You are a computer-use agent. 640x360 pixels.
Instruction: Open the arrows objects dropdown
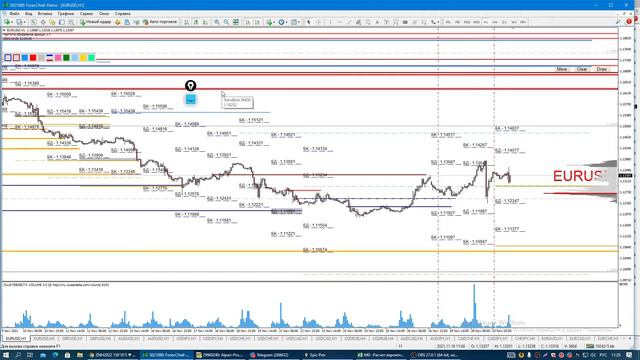(435, 22)
